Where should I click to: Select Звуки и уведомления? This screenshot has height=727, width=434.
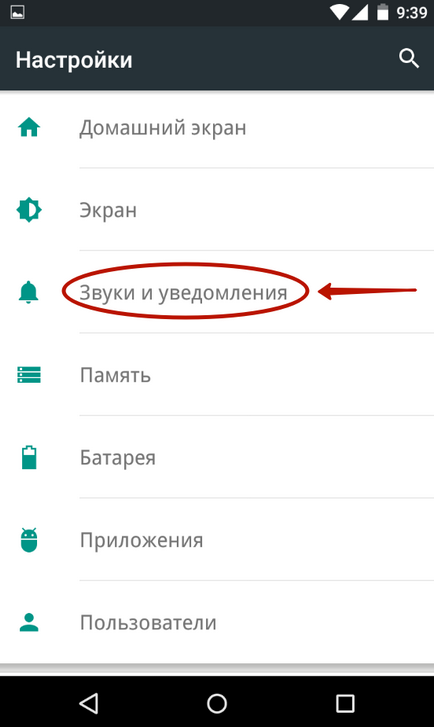217,293
